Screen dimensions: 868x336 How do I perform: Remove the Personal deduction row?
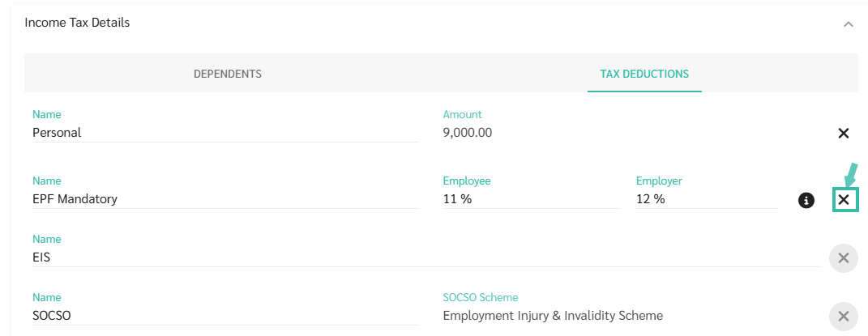(843, 133)
